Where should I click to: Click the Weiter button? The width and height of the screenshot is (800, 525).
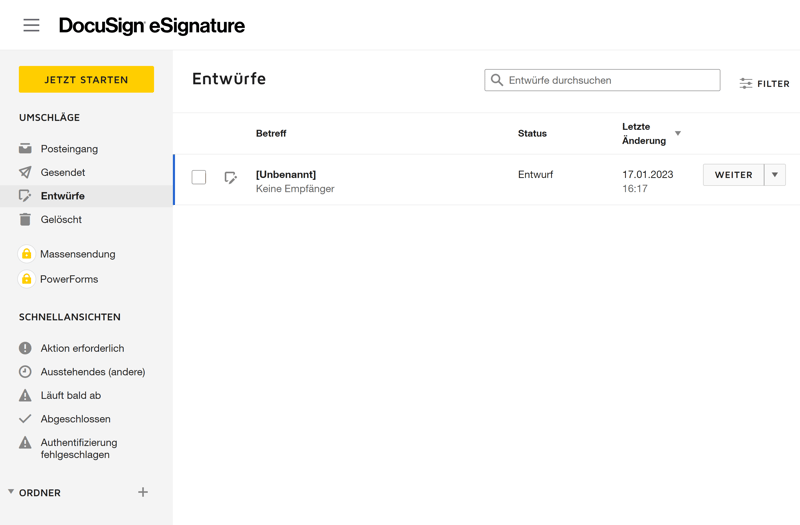coord(733,175)
